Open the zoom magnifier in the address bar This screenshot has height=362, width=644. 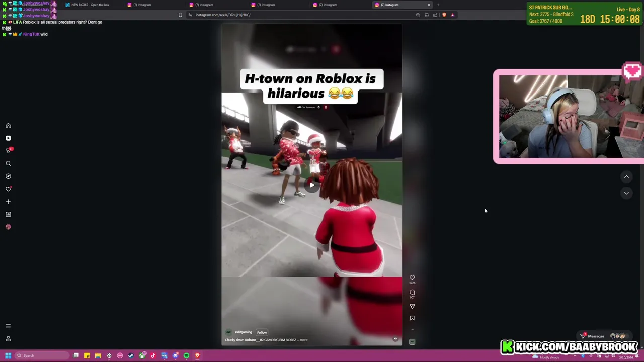(418, 15)
